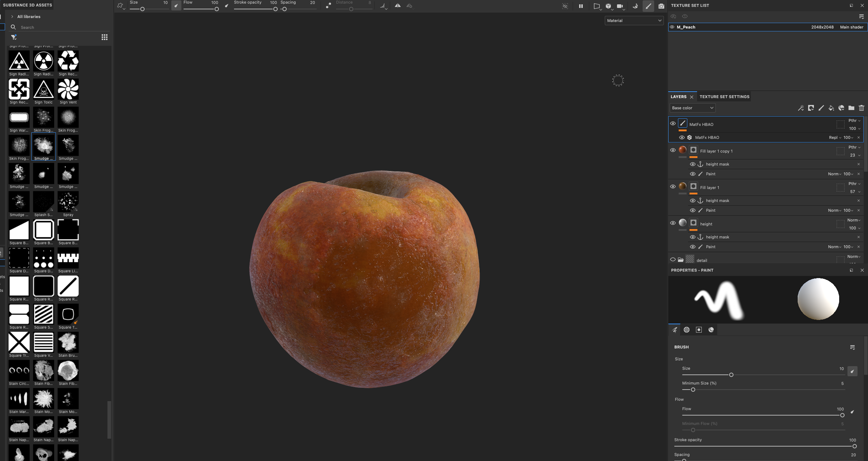The image size is (868, 461).
Task: Click the camera screenshot icon in viewport toolbar
Action: click(661, 6)
